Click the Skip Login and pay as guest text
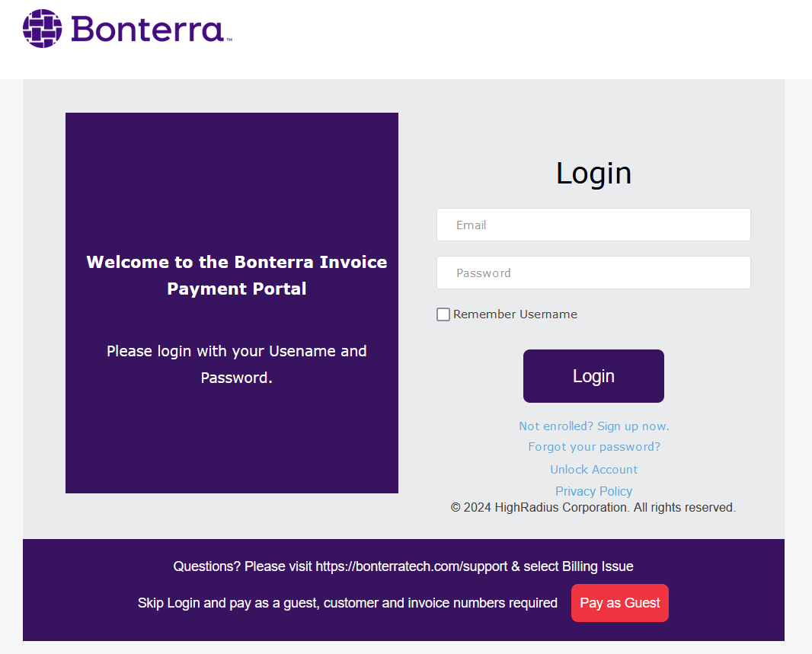 click(347, 603)
